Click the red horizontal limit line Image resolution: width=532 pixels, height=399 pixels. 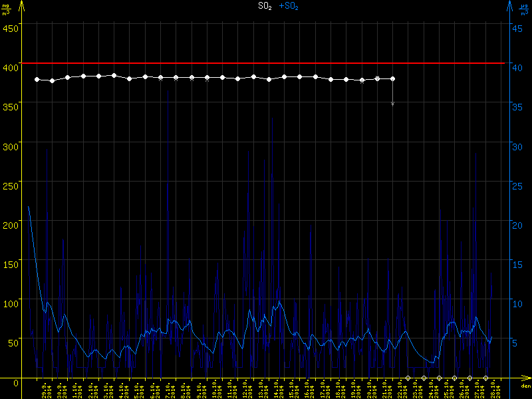(266, 63)
